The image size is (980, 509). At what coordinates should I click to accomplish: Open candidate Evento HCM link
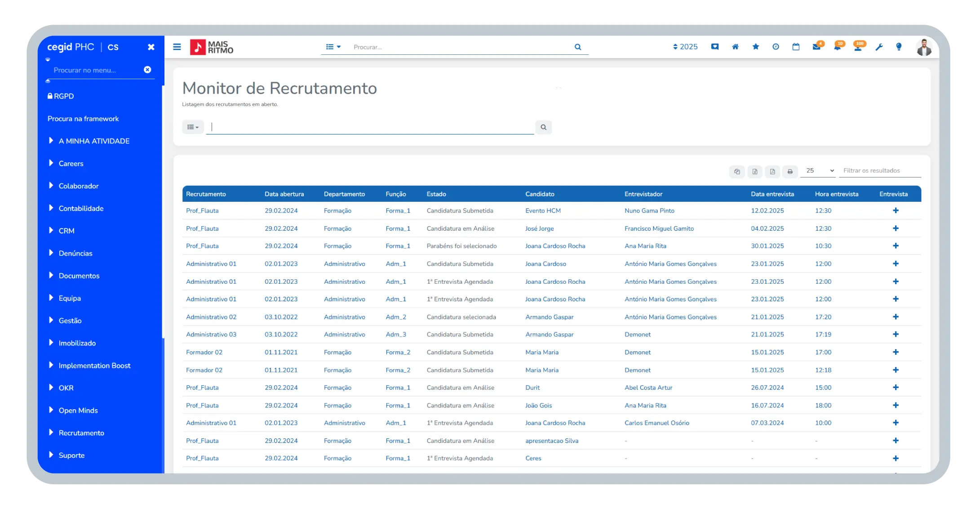point(543,210)
